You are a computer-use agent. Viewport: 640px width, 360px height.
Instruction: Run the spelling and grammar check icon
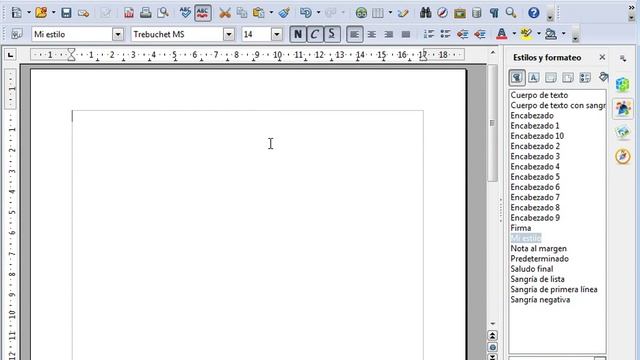185,13
